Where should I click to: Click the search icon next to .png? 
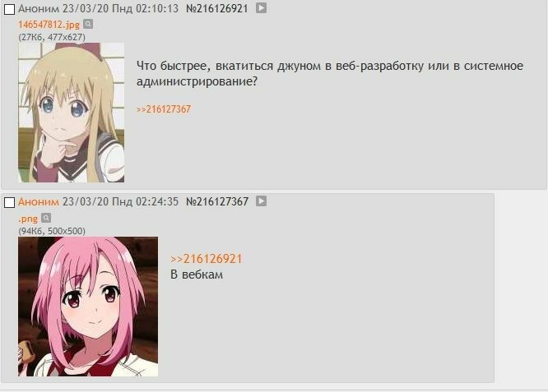point(46,218)
